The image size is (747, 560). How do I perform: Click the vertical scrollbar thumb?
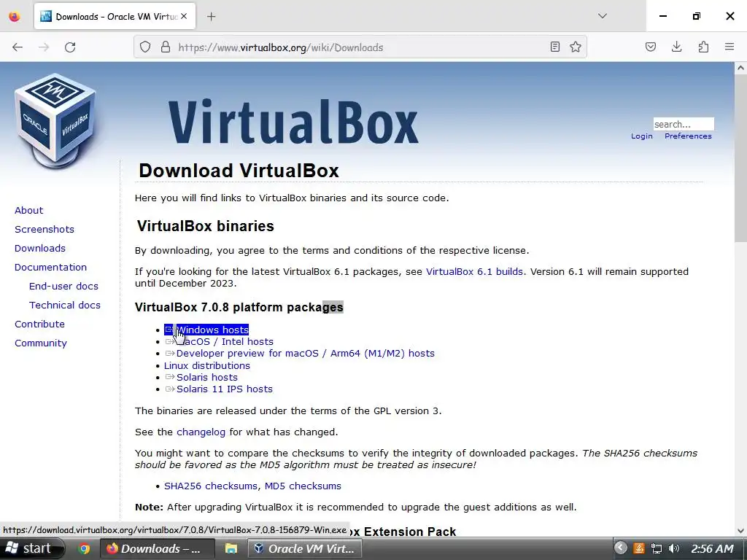coord(740,157)
